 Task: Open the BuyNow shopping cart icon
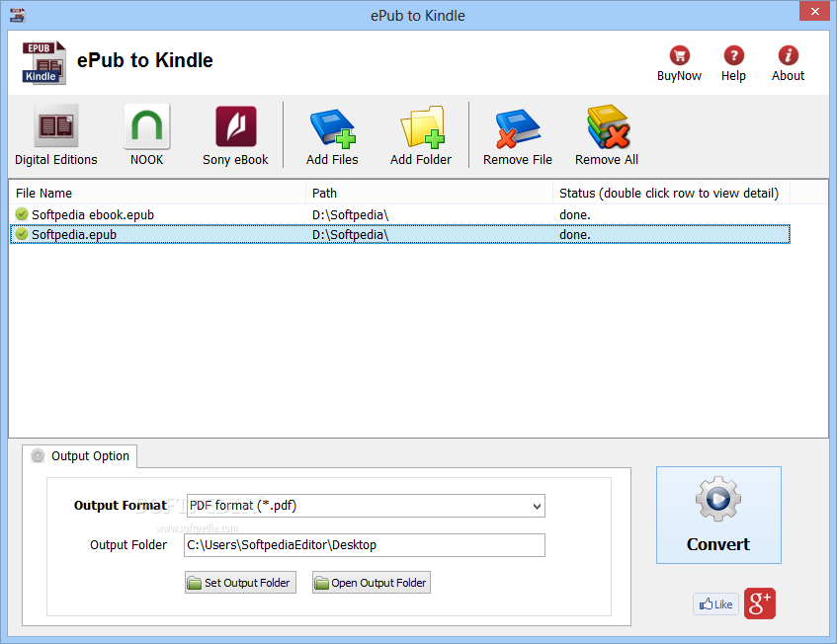[x=680, y=55]
